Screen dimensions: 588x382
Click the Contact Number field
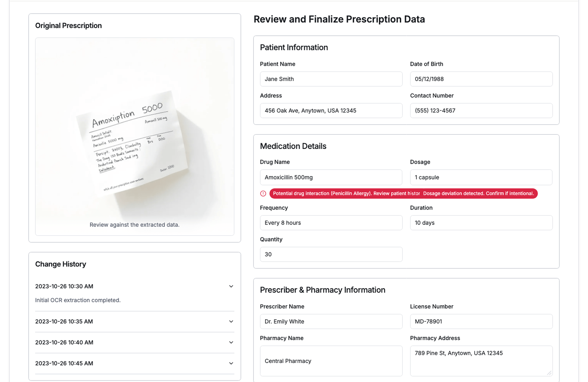pos(481,110)
